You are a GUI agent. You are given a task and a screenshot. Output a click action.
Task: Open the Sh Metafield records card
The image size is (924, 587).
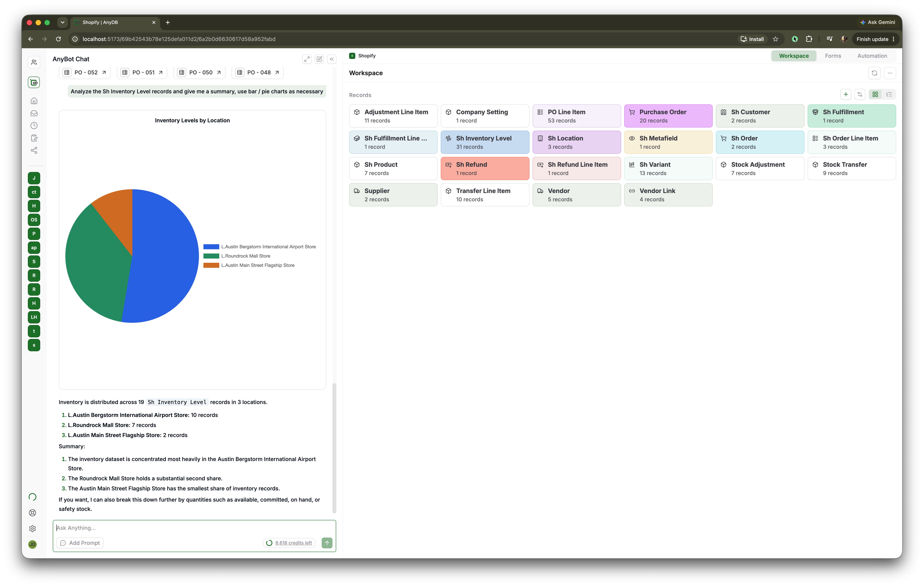(668, 142)
